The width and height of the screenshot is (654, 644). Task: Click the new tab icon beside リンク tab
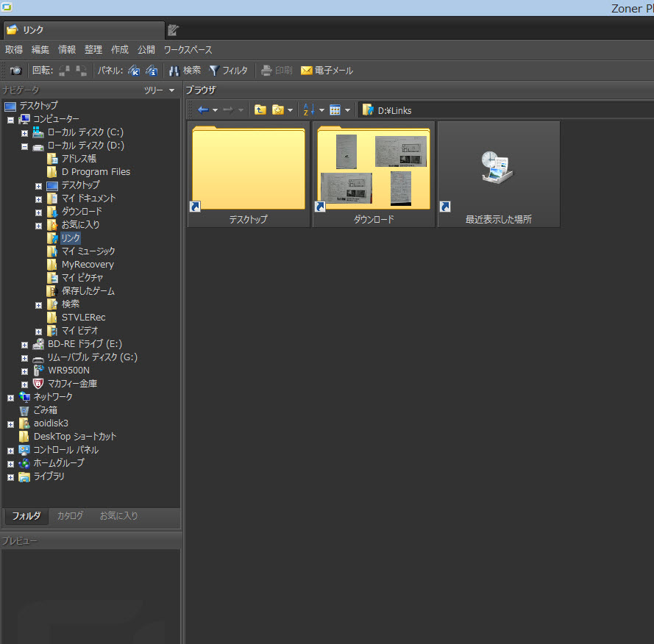click(x=173, y=30)
